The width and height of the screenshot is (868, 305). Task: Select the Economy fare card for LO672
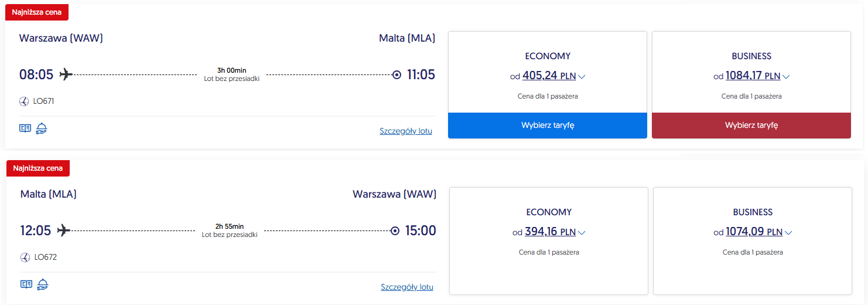[549, 240]
